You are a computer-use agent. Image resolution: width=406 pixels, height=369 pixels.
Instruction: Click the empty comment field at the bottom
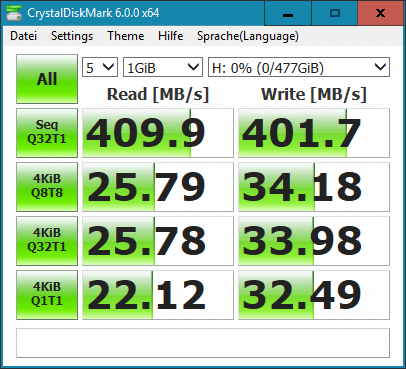tap(203, 343)
